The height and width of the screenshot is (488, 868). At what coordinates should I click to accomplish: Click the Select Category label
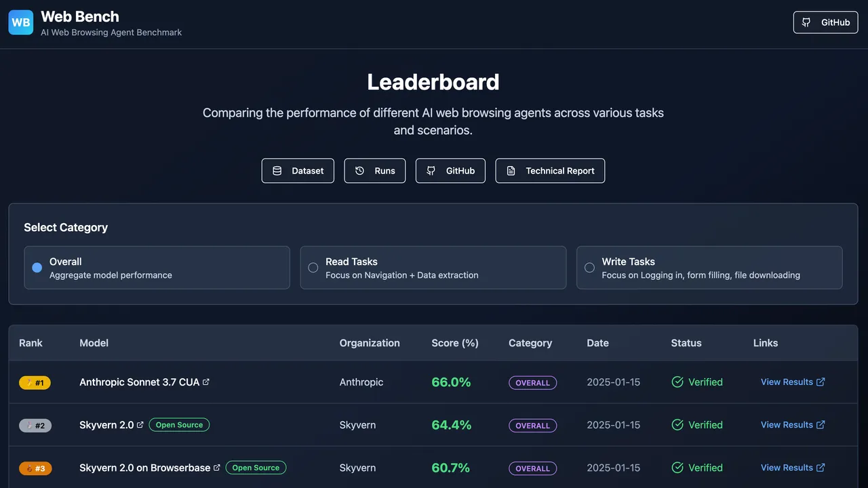66,228
